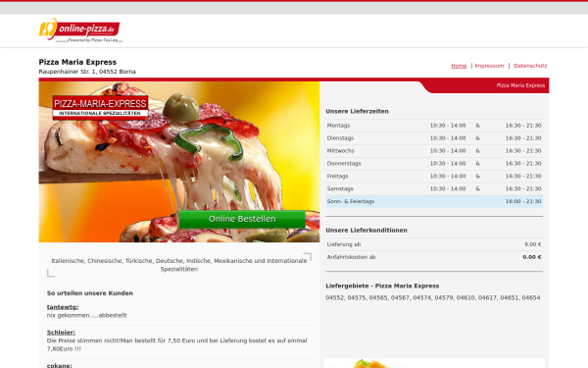Image resolution: width=588 pixels, height=368 pixels.
Task: Select the Montags delivery time row
Action: coord(434,126)
